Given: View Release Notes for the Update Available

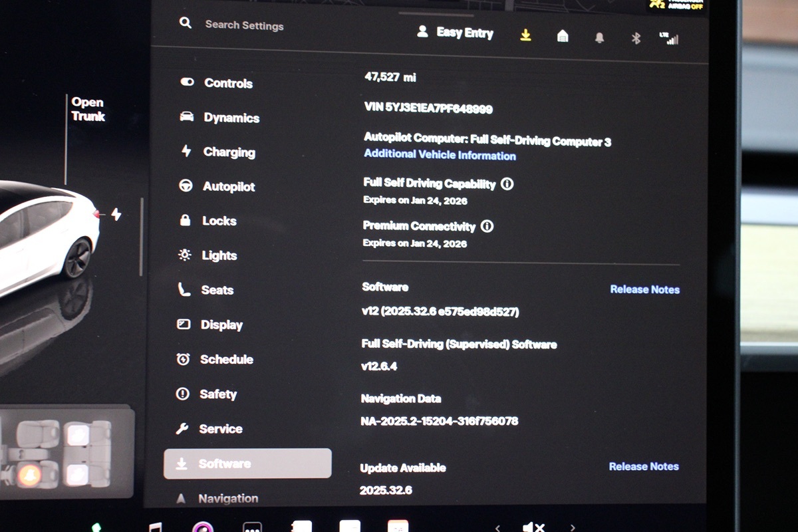Looking at the screenshot, I should point(644,467).
